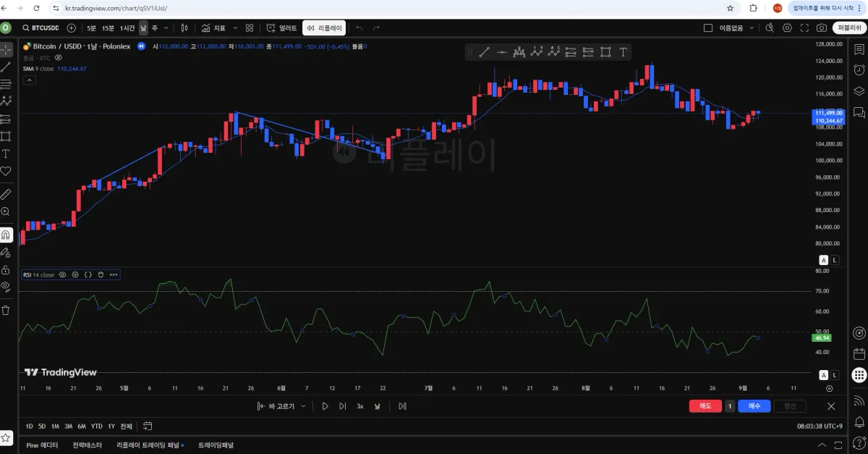868x454 pixels.
Task: Toggle the A scale button on the RSI pane
Action: (x=823, y=374)
